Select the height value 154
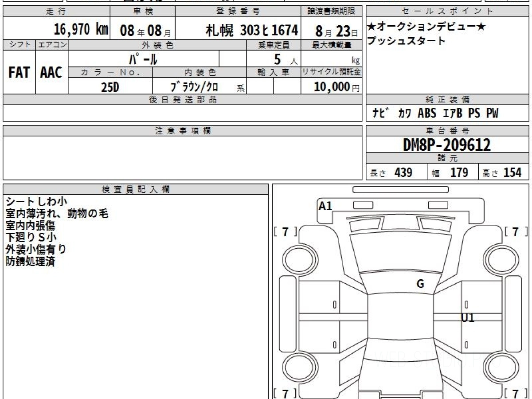Image resolution: width=532 pixels, height=399 pixels. [513, 172]
